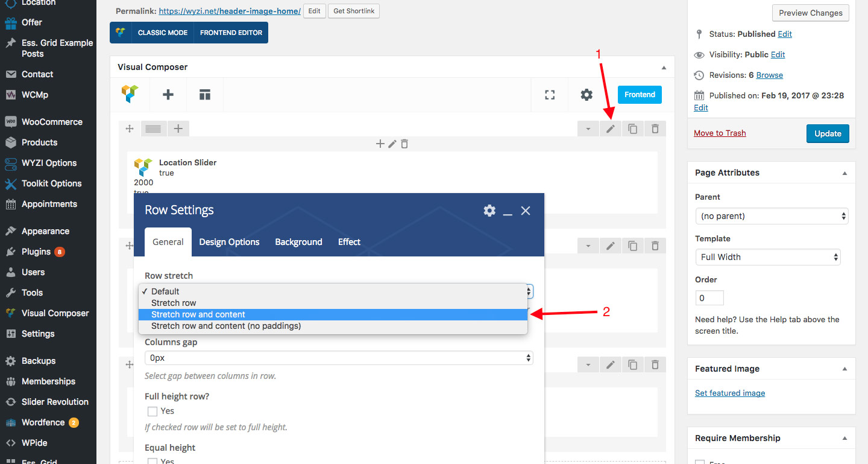This screenshot has width=868, height=464.
Task: Clone the second row with copy icon
Action: click(633, 246)
